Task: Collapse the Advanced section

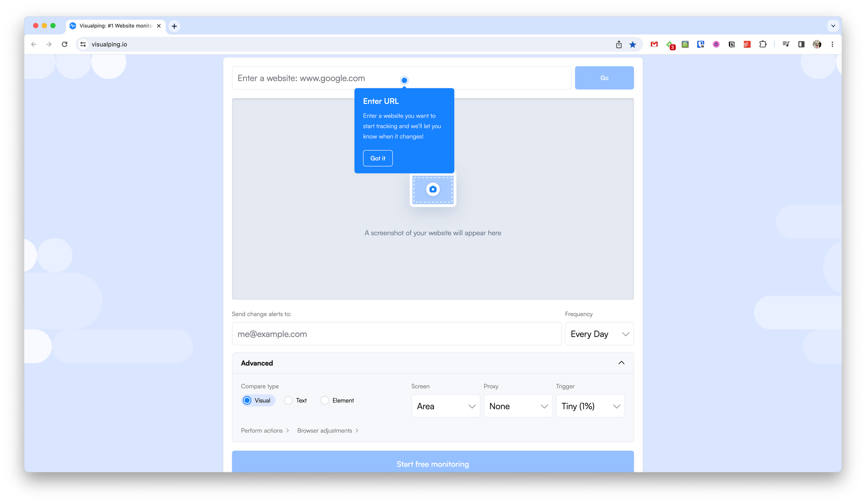Action: 621,363
